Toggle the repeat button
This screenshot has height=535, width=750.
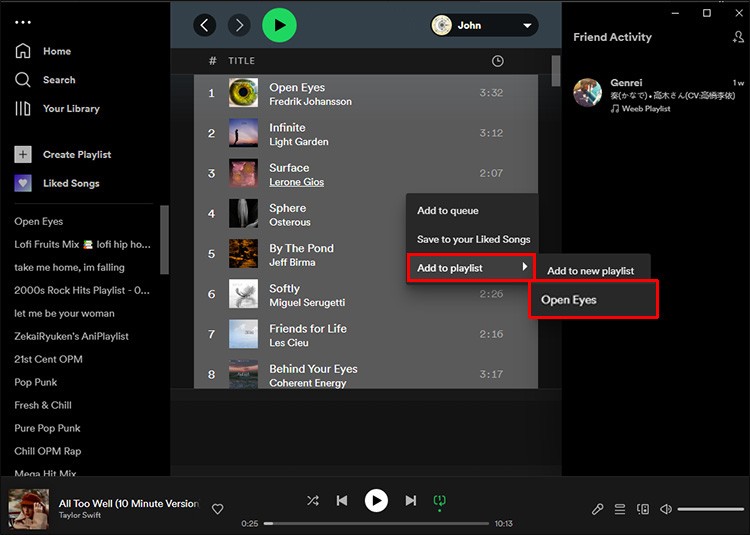coord(440,501)
